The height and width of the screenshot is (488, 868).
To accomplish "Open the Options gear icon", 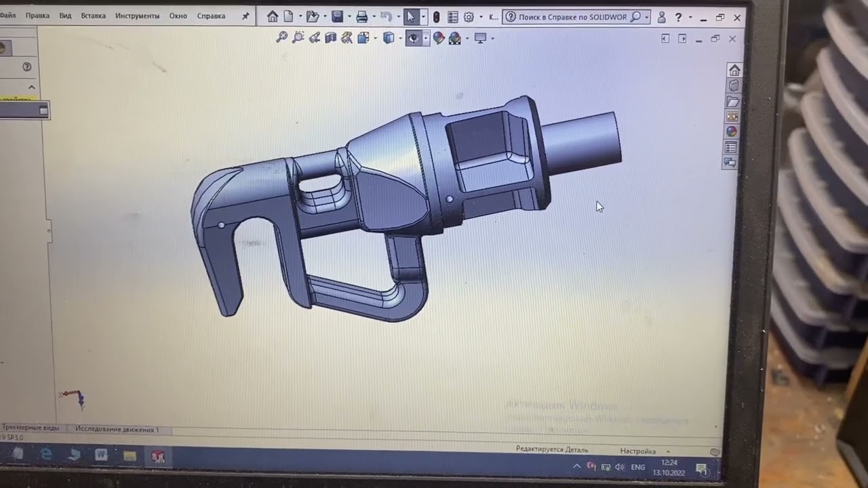I will [x=469, y=16].
